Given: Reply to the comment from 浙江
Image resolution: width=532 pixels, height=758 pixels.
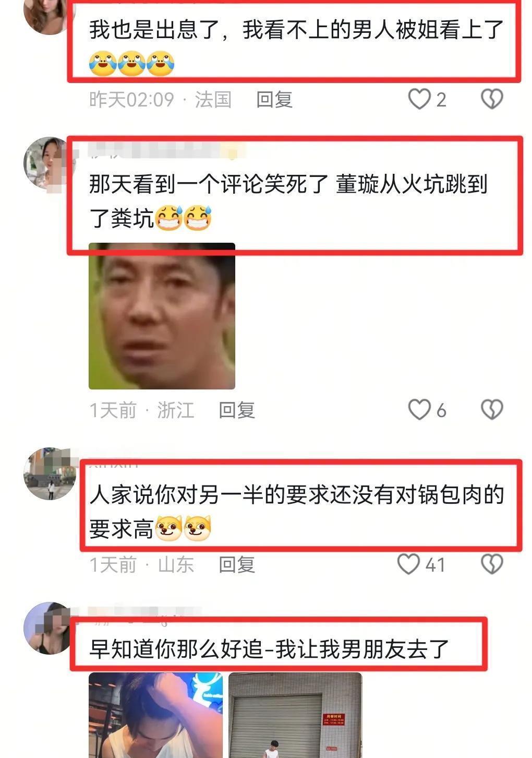Looking at the screenshot, I should [x=237, y=410].
